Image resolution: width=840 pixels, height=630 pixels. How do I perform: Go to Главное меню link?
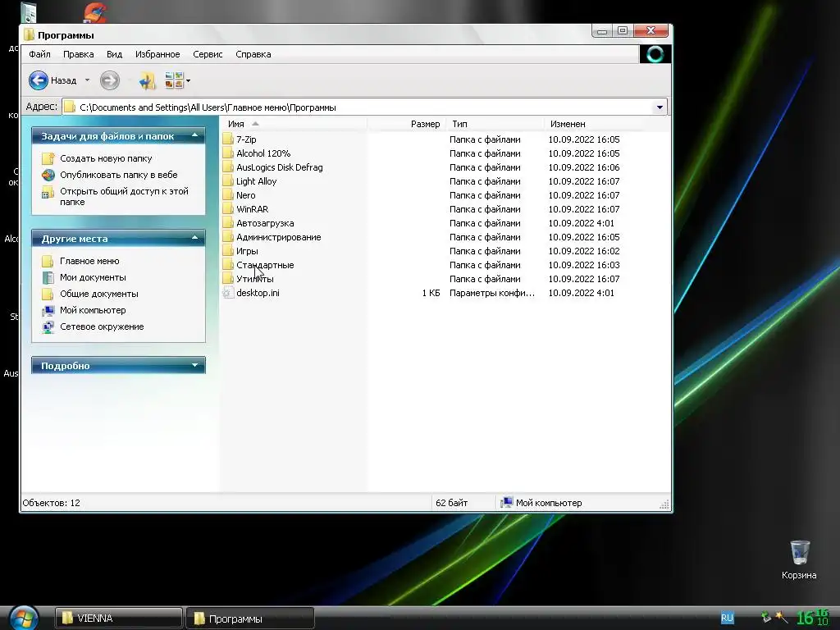click(x=89, y=261)
